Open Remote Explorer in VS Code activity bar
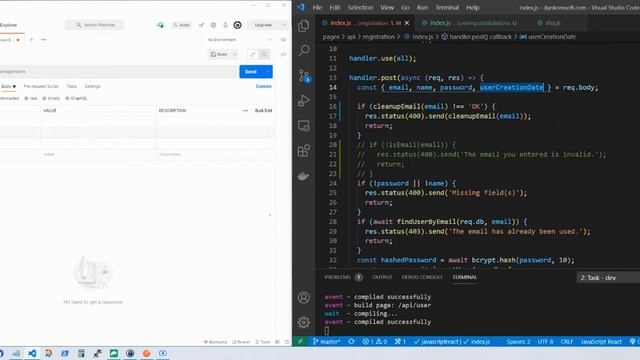 (x=303, y=126)
